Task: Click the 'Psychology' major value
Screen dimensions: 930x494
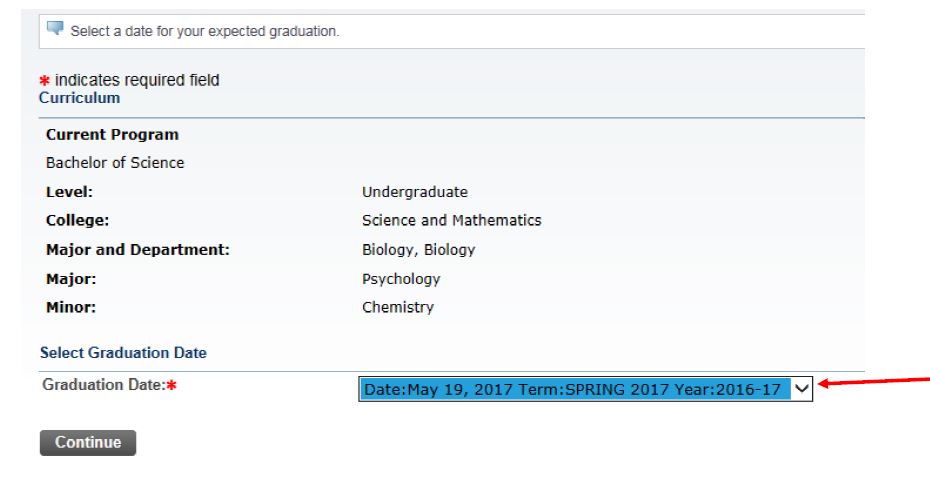Action: coord(400,279)
